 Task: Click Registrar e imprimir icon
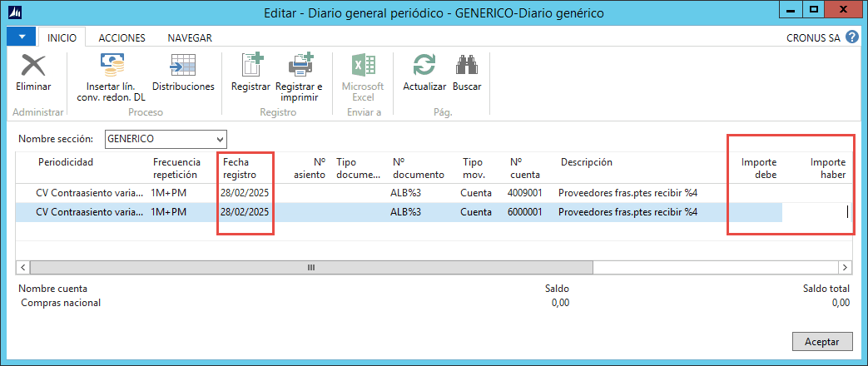click(300, 66)
